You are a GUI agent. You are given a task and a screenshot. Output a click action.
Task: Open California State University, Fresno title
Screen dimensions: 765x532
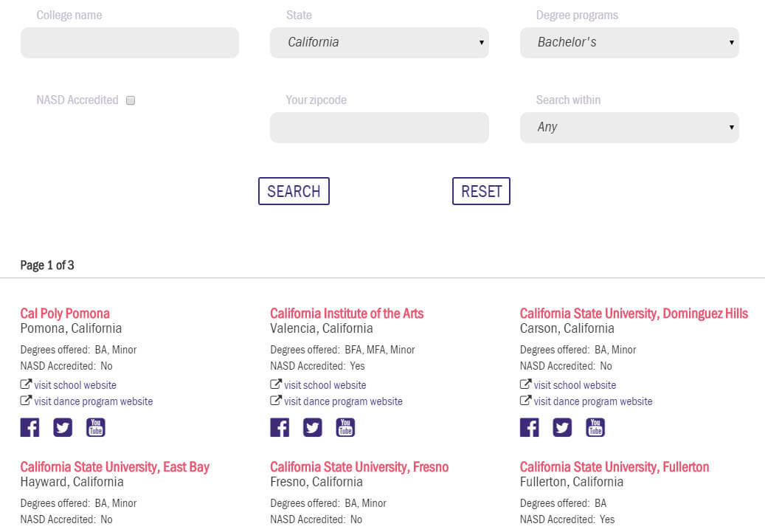click(x=359, y=467)
